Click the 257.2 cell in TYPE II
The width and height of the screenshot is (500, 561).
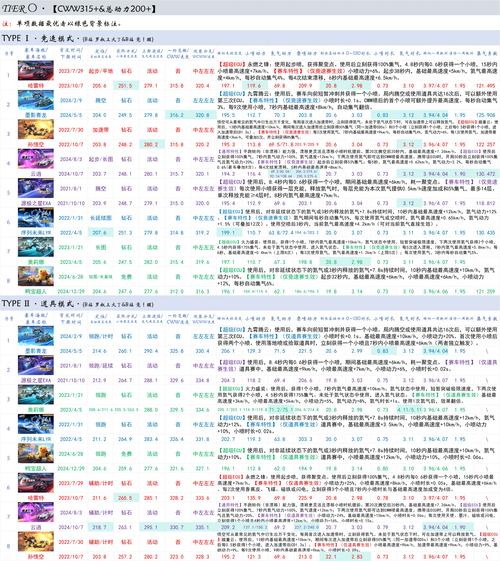[x=126, y=556]
